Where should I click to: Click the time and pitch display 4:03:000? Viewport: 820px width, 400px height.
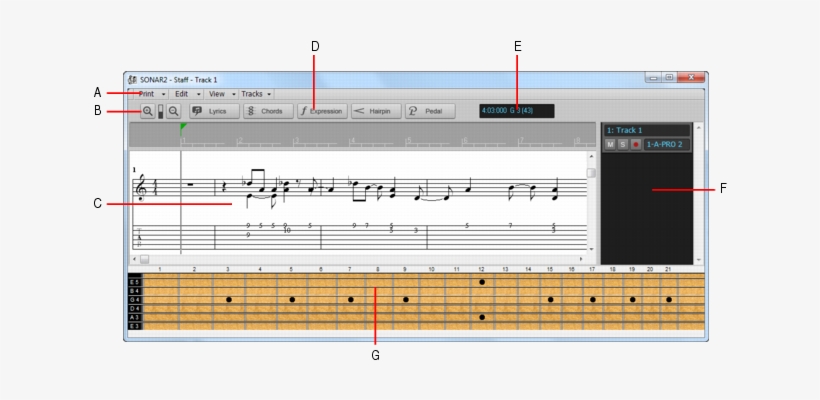[x=517, y=111]
